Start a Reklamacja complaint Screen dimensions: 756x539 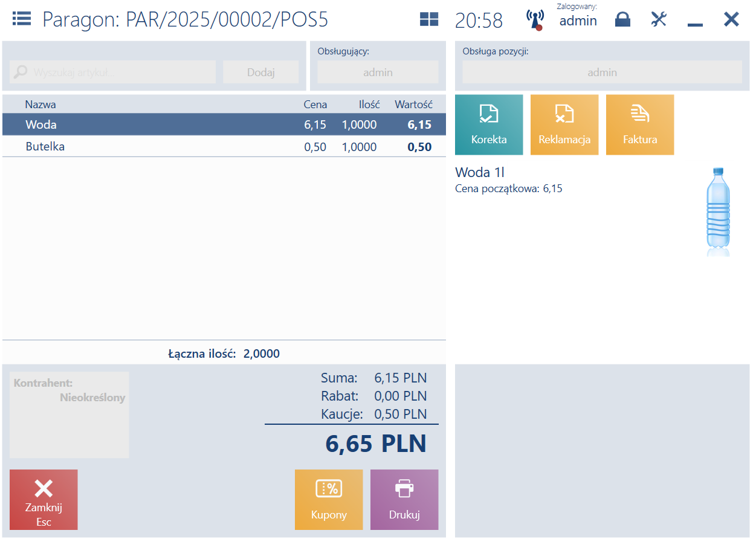(x=564, y=124)
